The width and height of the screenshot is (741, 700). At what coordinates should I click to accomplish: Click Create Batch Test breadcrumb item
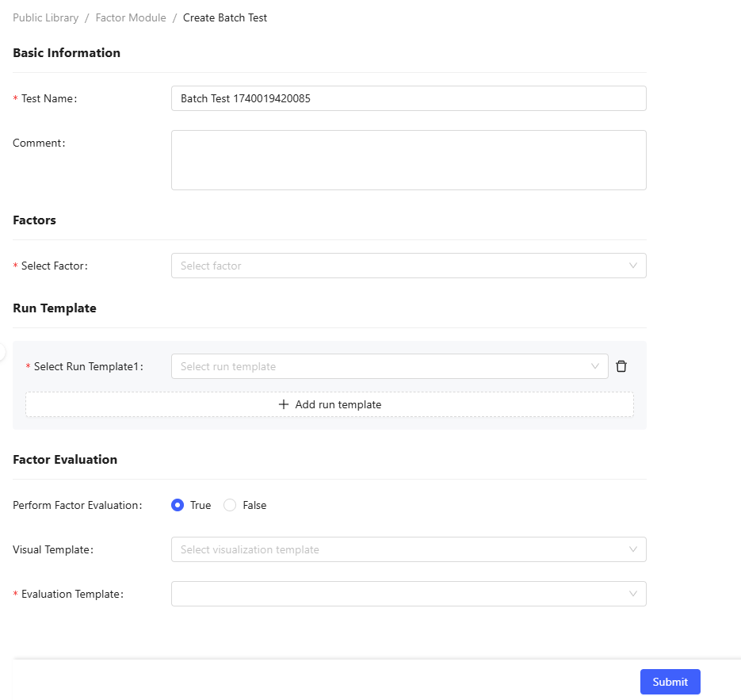[225, 17]
